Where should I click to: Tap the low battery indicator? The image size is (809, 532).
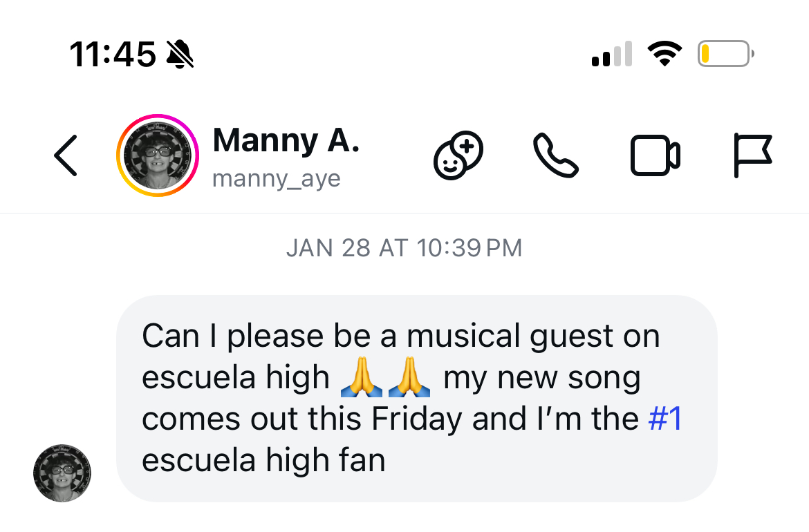point(724,53)
